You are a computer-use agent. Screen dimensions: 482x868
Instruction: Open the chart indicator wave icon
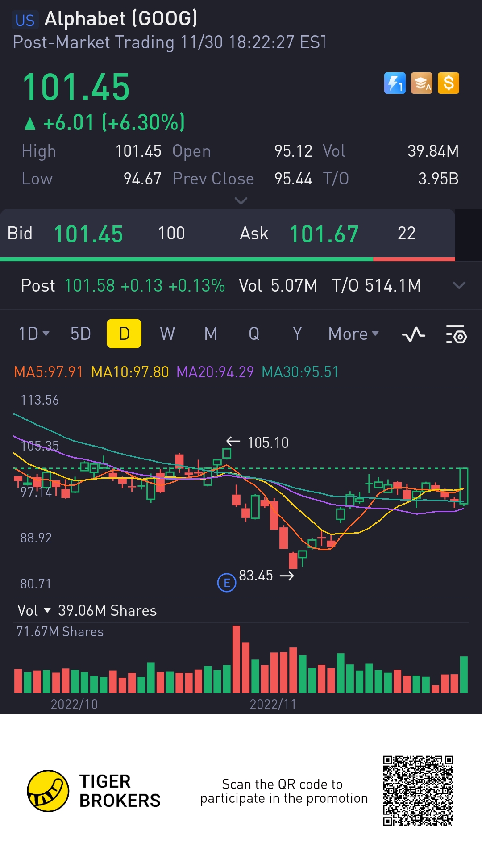414,334
